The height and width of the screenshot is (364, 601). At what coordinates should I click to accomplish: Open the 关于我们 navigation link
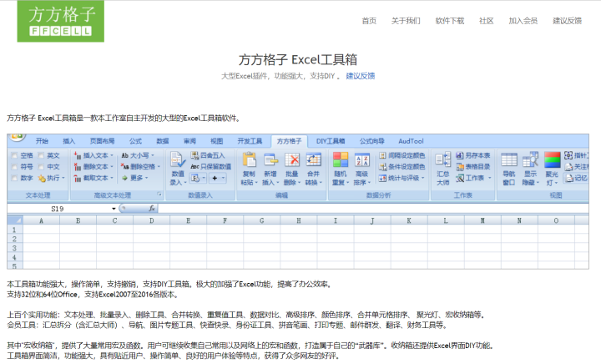(x=406, y=21)
